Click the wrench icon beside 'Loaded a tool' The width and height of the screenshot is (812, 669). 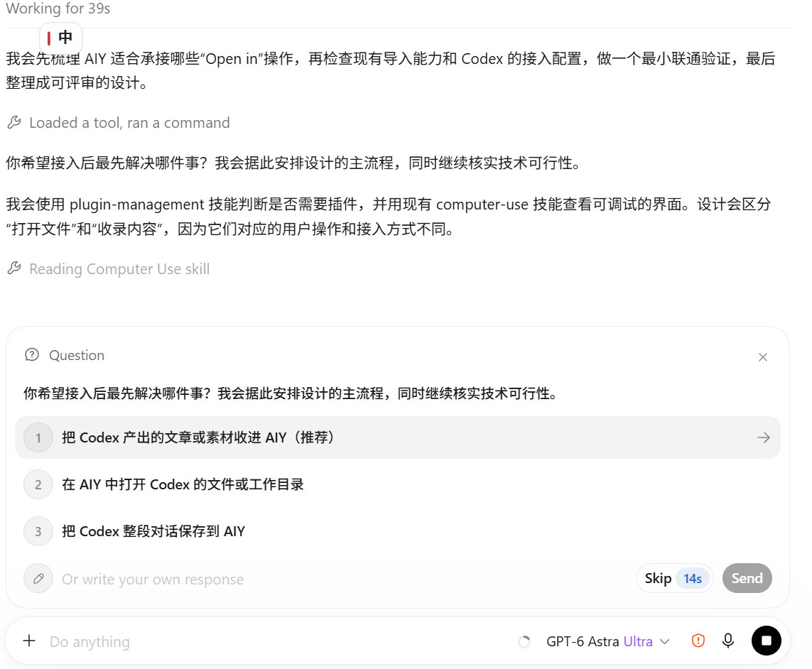(14, 122)
